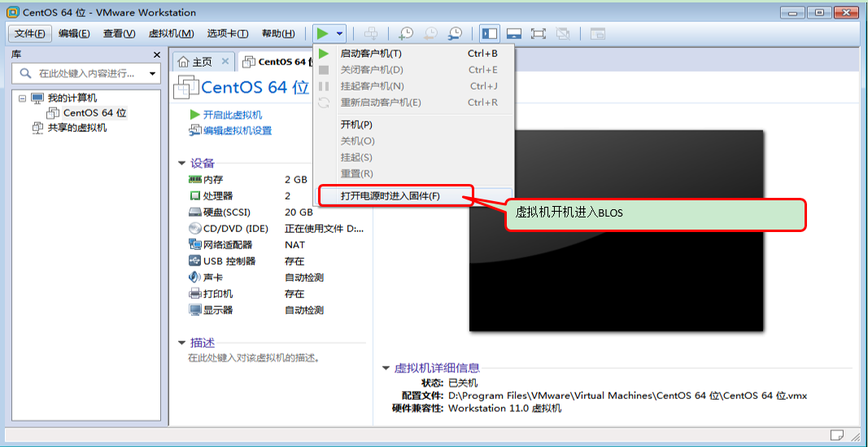The image size is (868, 447).
Task: Select 共享的虚拟机 in the library tree
Action: coord(77,128)
